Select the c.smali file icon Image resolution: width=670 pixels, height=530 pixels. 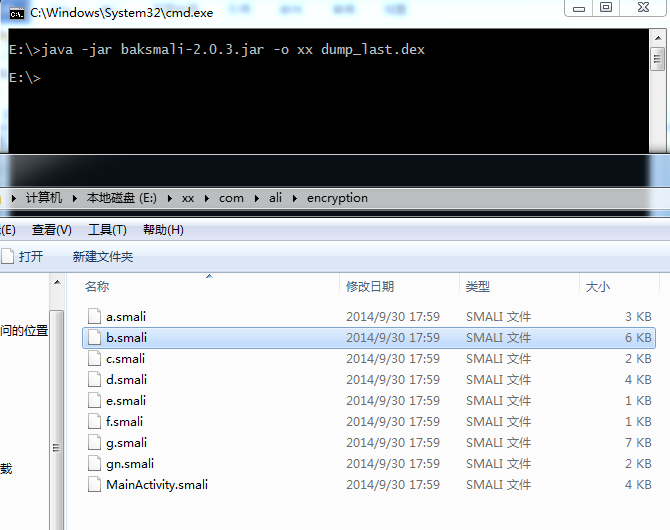pos(94,358)
